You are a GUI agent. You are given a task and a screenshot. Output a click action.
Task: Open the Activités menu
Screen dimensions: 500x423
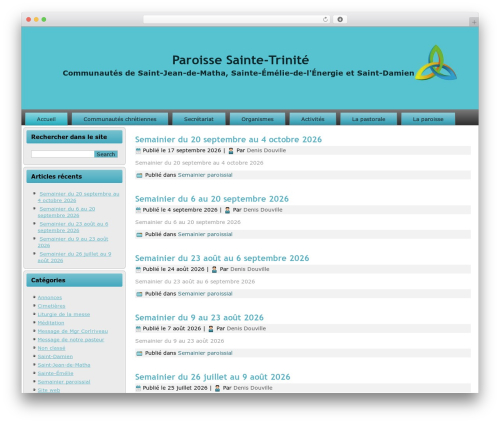coord(313,119)
